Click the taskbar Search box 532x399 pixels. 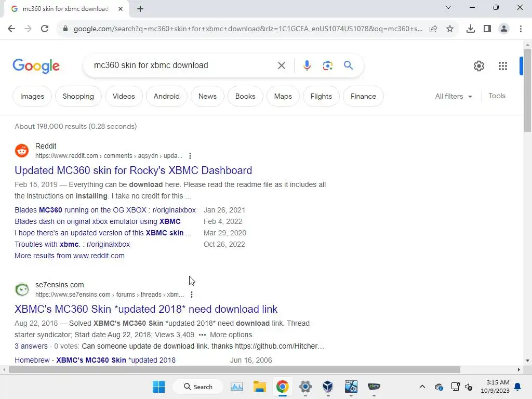pos(198,387)
